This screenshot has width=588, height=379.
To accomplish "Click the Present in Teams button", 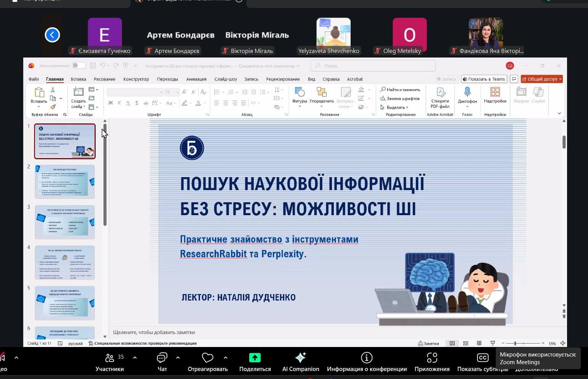I will click(484, 79).
